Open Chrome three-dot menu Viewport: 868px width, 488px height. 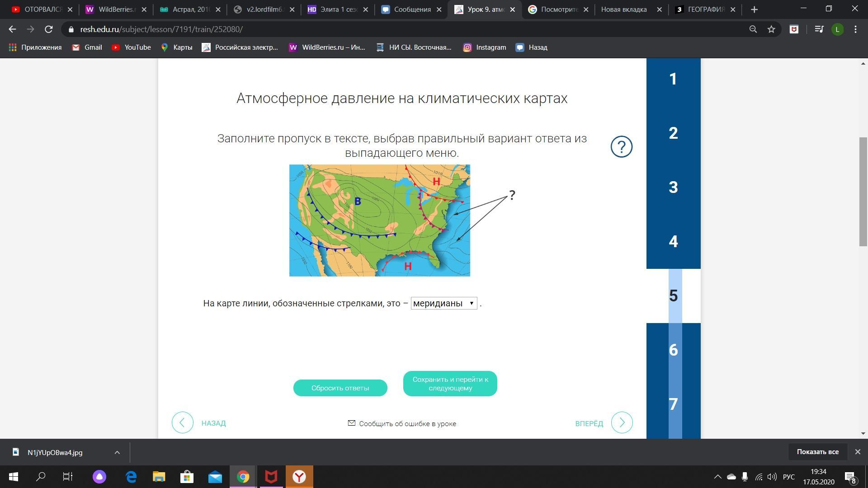coord(855,29)
